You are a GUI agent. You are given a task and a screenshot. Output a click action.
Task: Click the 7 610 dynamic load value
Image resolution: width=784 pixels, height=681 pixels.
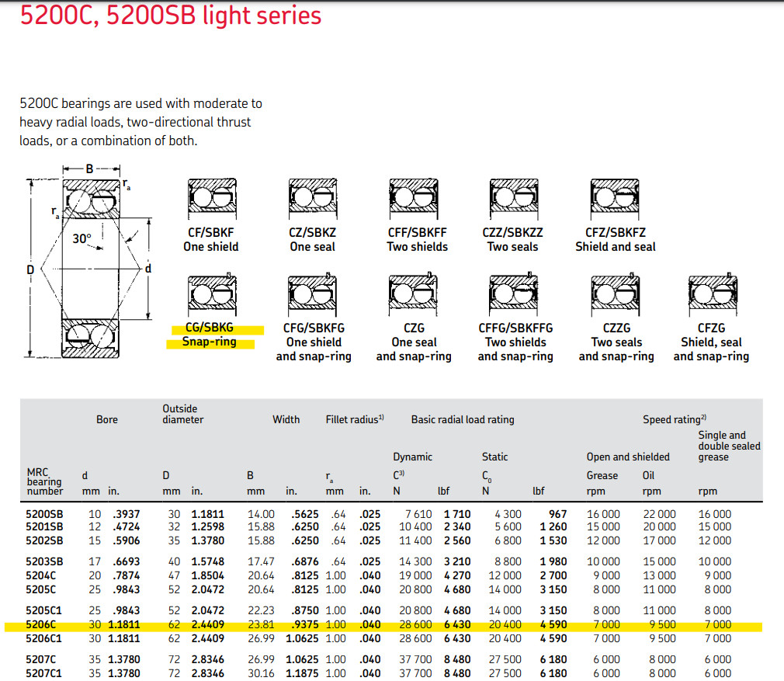(x=418, y=514)
